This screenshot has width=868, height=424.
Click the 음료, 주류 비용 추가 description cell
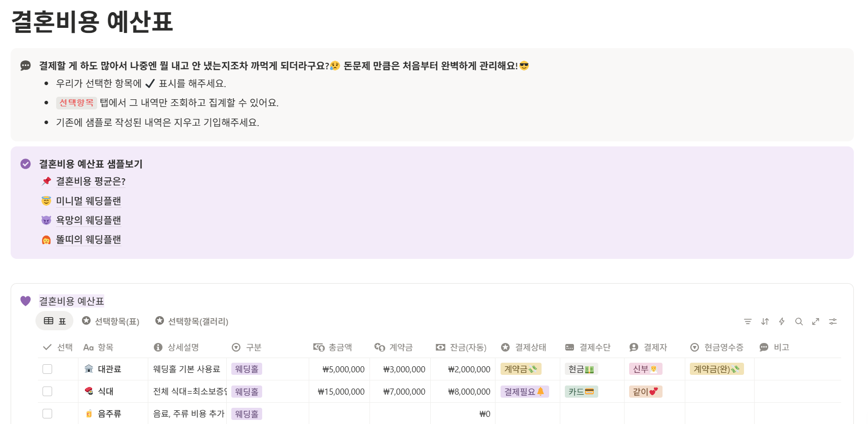(x=187, y=413)
